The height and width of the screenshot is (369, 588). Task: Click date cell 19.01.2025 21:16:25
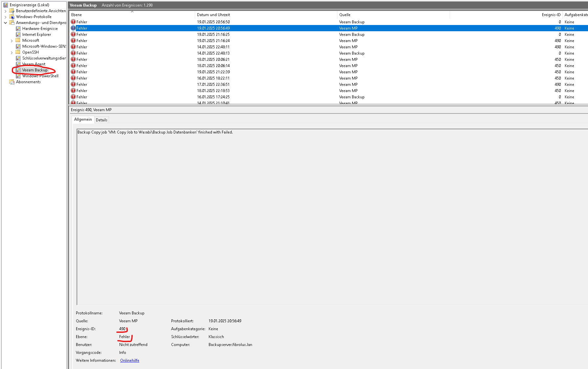[x=214, y=35]
